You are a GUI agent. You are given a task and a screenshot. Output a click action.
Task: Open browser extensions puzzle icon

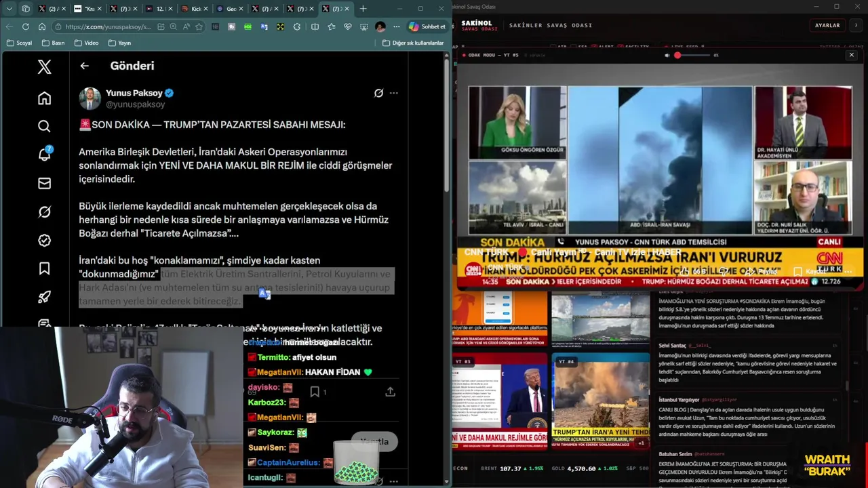pyautogui.click(x=297, y=26)
